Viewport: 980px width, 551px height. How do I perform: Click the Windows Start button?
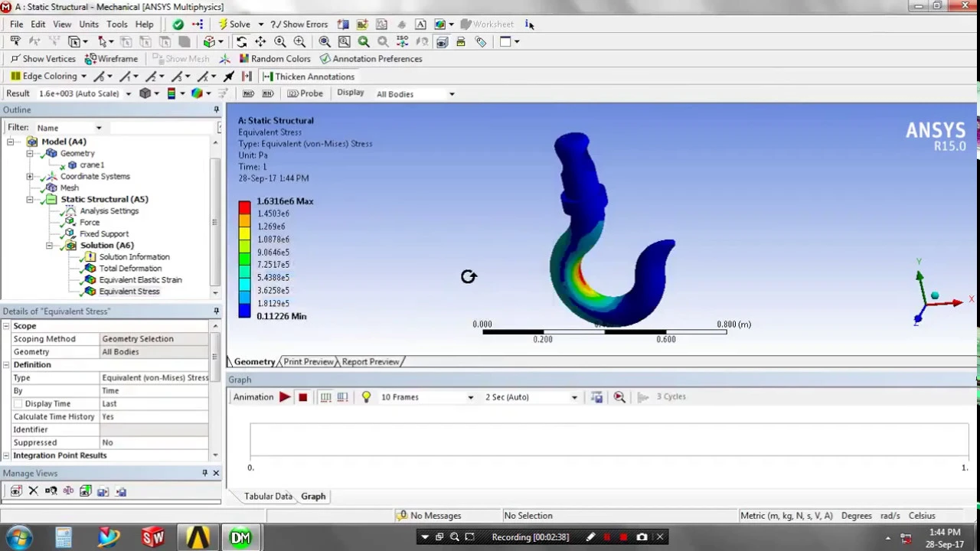tap(18, 537)
